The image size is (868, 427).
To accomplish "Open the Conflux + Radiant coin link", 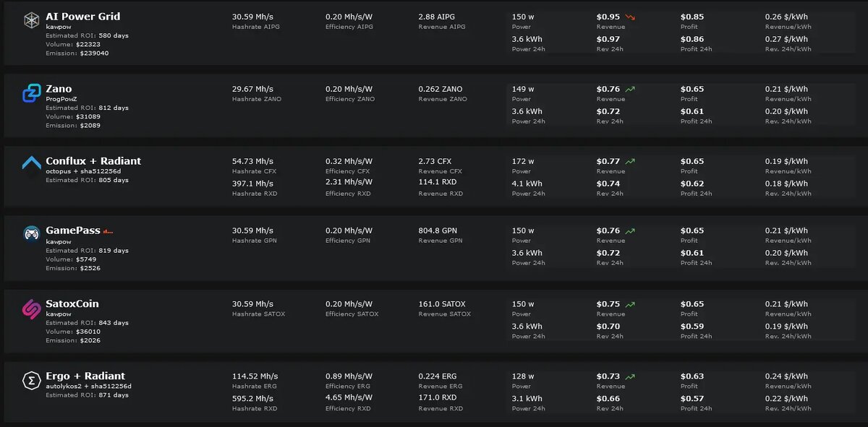I will coord(93,160).
